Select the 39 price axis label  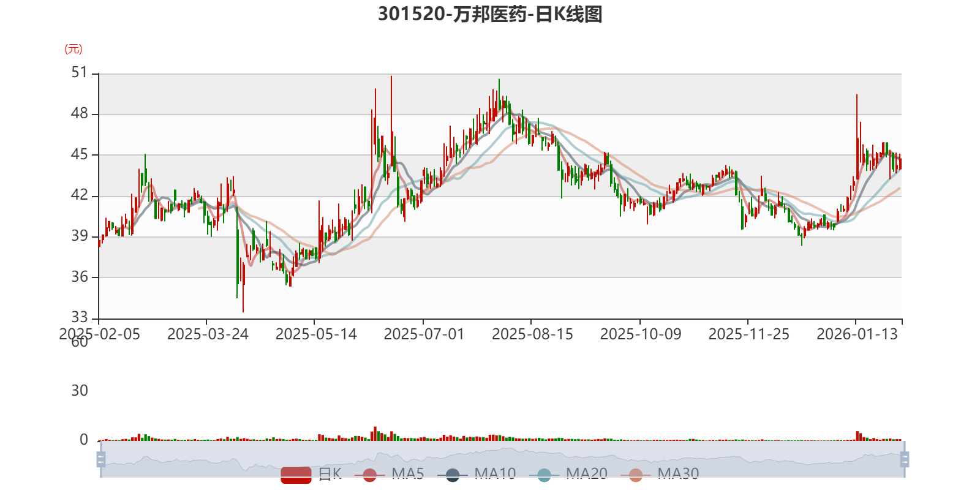[x=80, y=236]
